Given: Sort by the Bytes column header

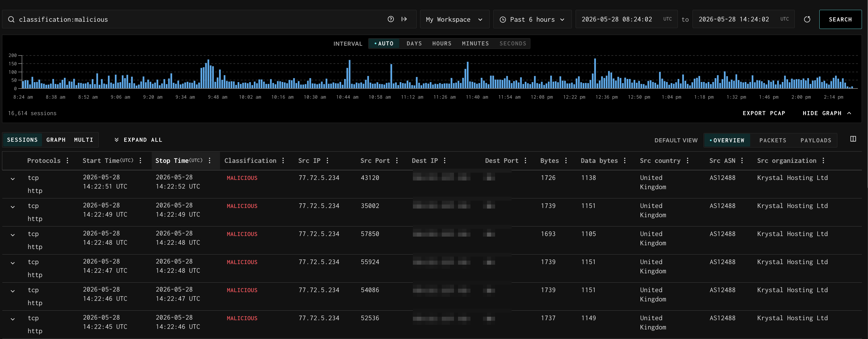Looking at the screenshot, I should pyautogui.click(x=549, y=161).
